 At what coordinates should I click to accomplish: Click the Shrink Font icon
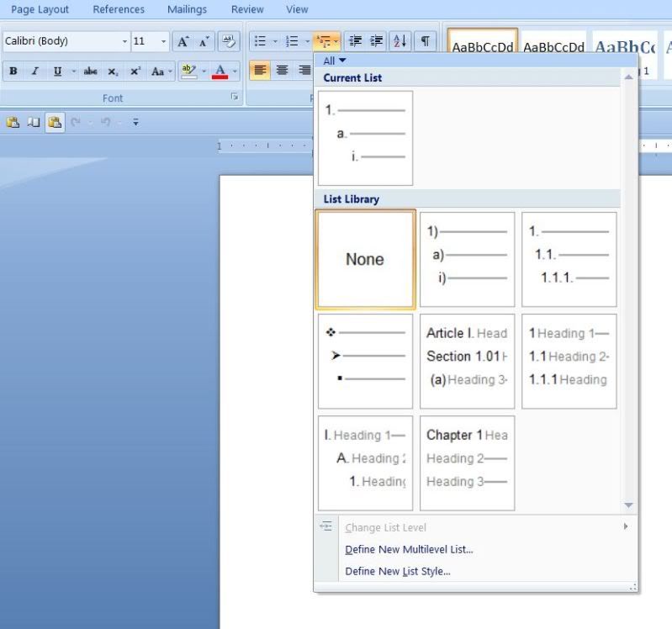(x=204, y=41)
